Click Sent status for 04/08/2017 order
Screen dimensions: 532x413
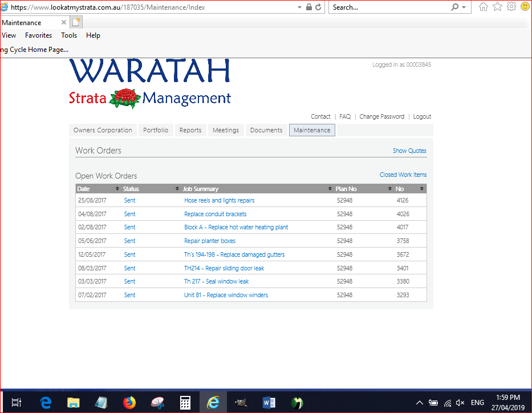[x=129, y=214]
